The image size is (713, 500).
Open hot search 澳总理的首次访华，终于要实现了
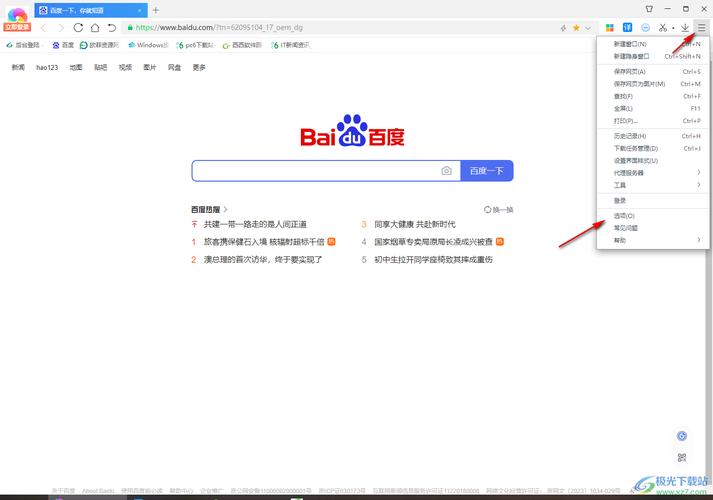point(263,260)
